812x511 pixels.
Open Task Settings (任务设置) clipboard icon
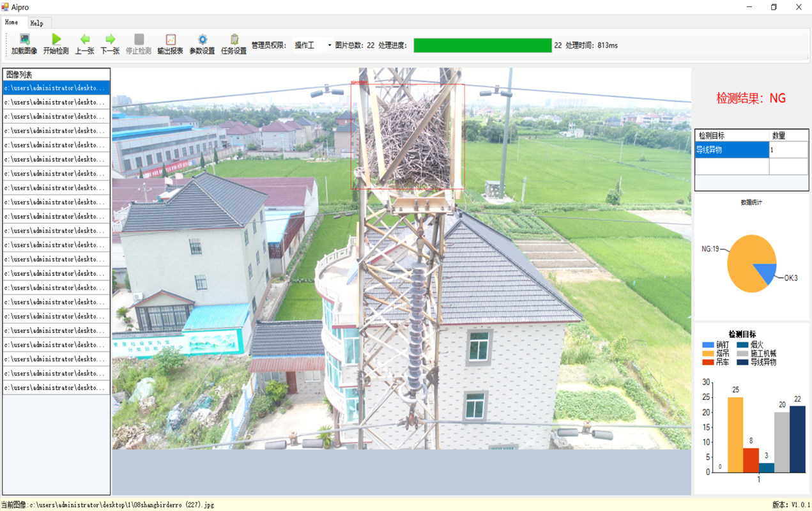point(234,40)
